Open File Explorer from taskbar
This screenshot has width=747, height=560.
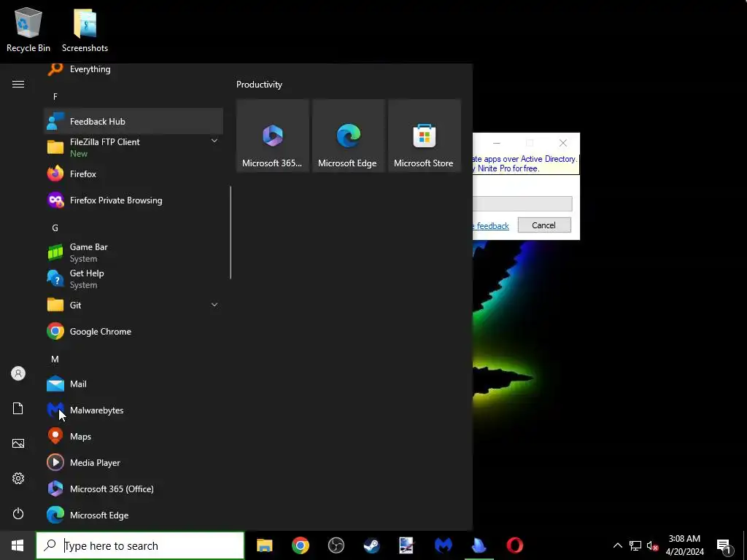264,545
